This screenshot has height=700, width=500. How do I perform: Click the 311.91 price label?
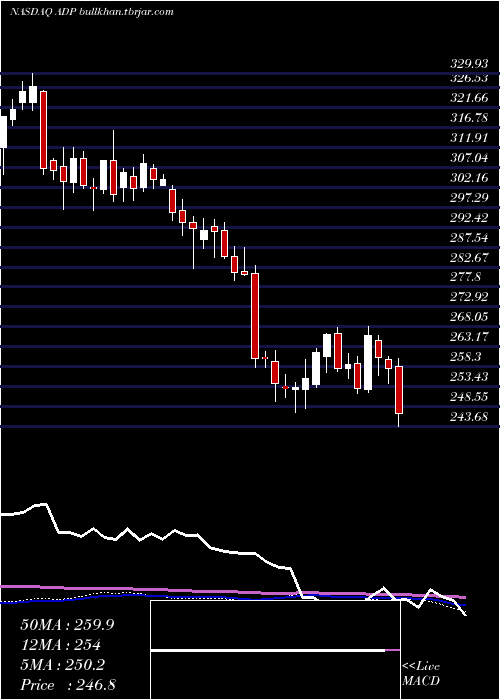[x=469, y=138]
